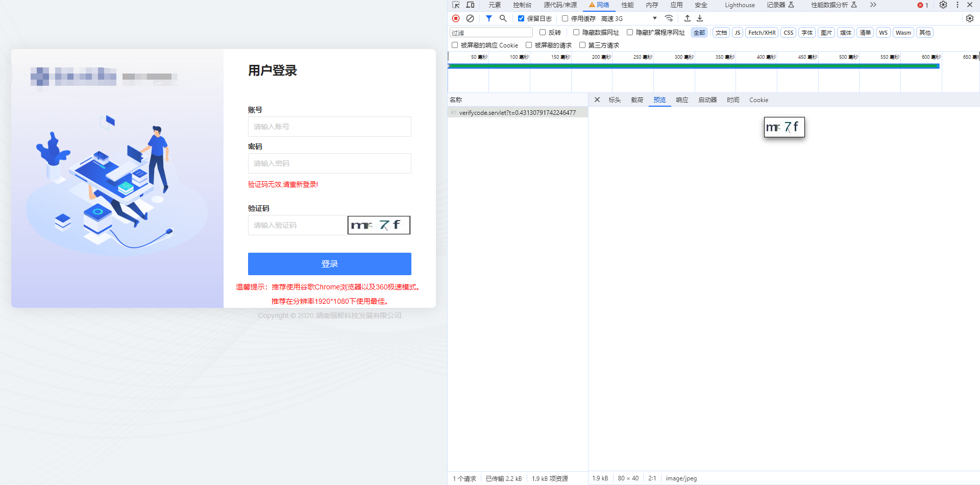This screenshot has height=485, width=980.
Task: Switch to the 控制台 tab
Action: coord(522,5)
